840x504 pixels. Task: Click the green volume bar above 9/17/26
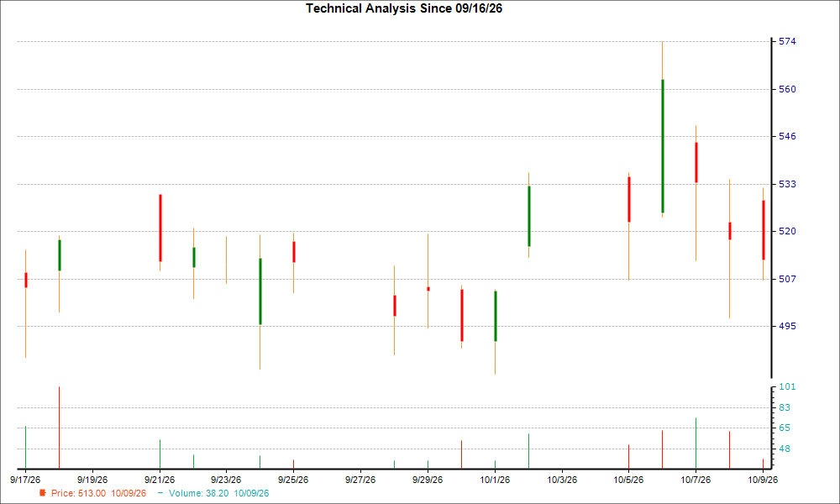pyautogui.click(x=25, y=447)
